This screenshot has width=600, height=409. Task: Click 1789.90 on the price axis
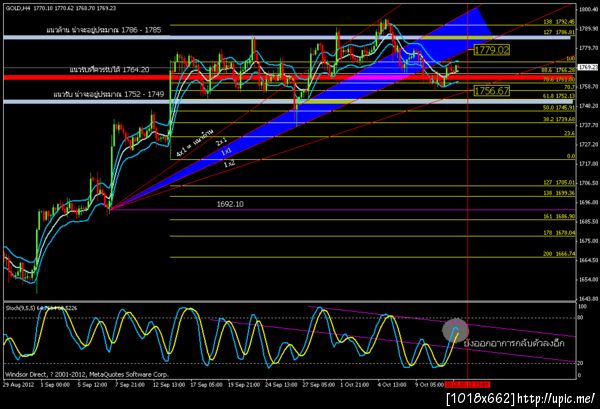tap(589, 29)
